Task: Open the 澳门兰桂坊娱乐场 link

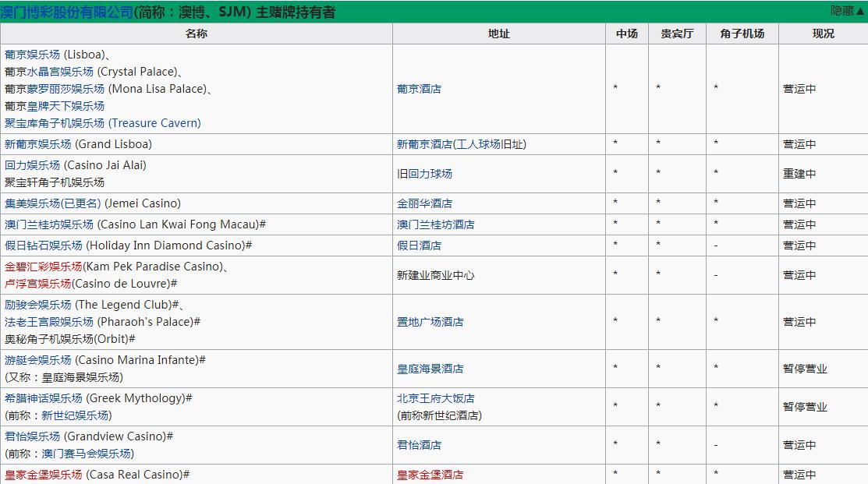Action: point(48,224)
